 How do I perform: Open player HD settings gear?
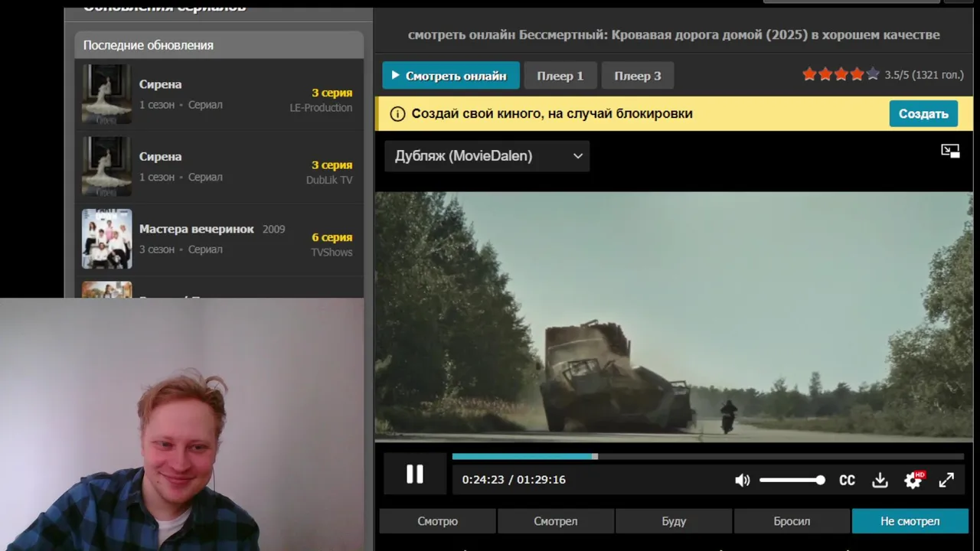point(913,481)
